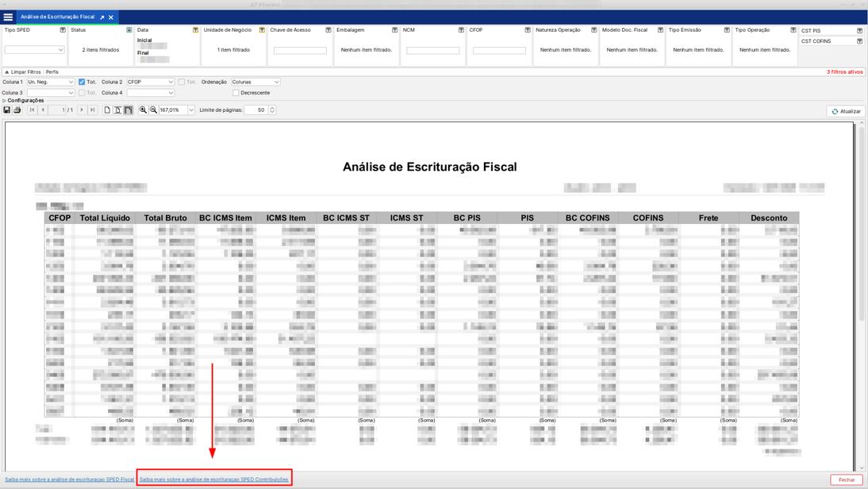Screen dimensions: 868x489
Task: Click the print report icon
Action: pyautogui.click(x=17, y=110)
